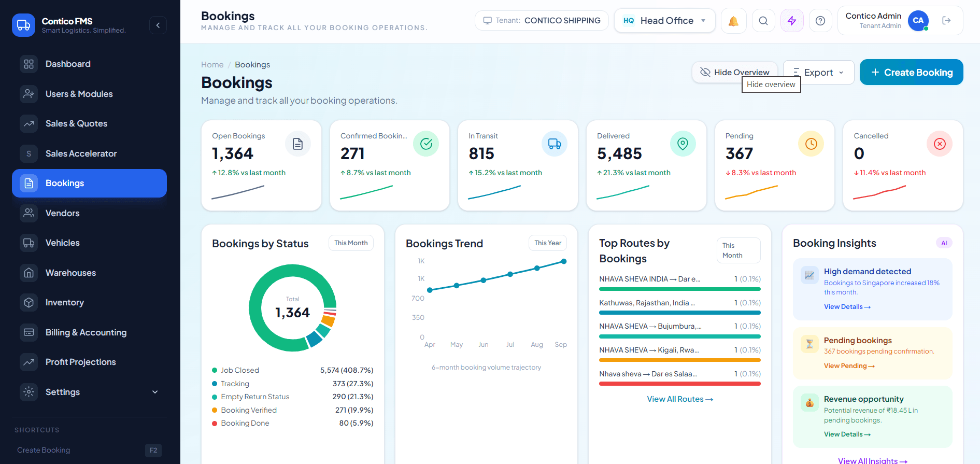Image resolution: width=980 pixels, height=464 pixels.
Task: Click the Open Bookings sparkline chart
Action: (238, 192)
